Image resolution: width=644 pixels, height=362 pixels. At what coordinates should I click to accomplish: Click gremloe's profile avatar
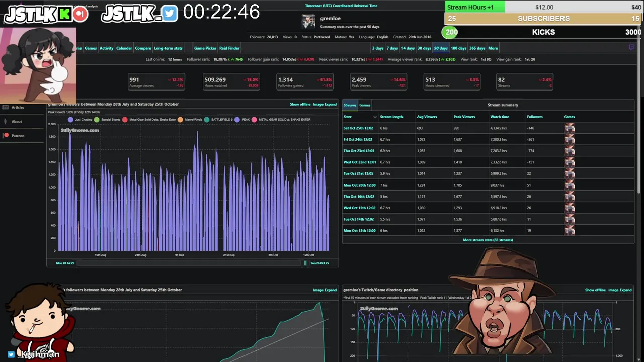pos(308,21)
